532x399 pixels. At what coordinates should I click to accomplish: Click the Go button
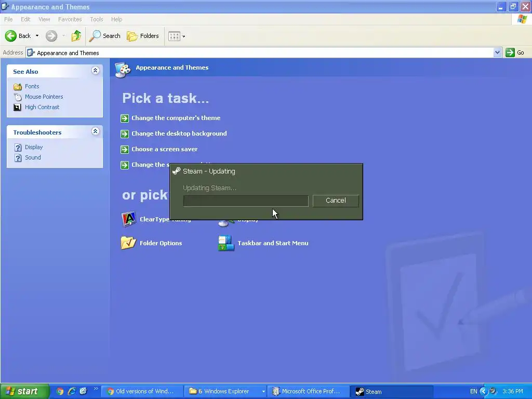[515, 52]
